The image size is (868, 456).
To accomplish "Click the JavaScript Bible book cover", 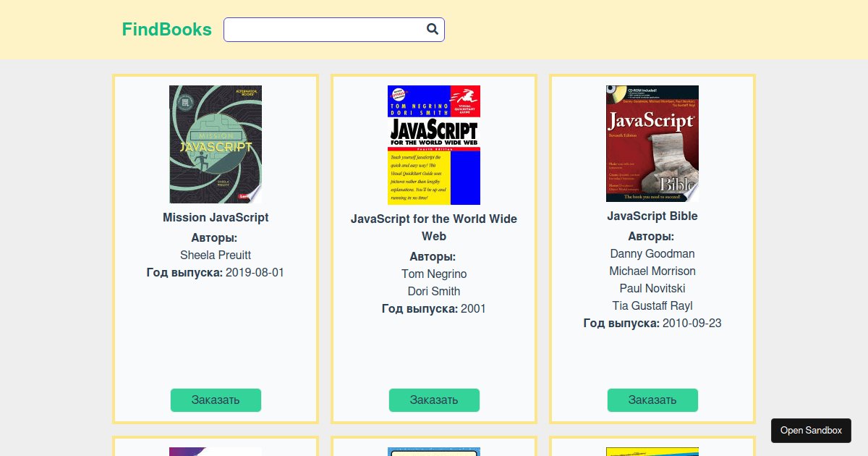I will (x=652, y=143).
